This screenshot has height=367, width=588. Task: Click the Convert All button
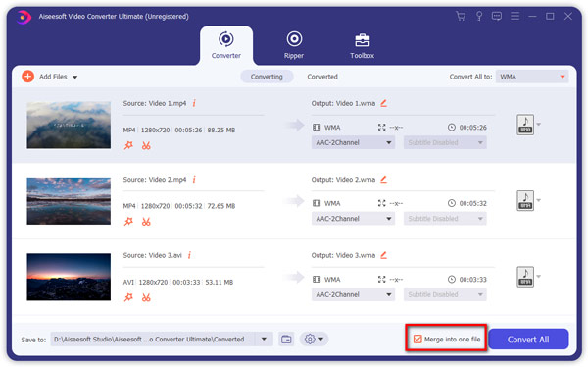[528, 340]
